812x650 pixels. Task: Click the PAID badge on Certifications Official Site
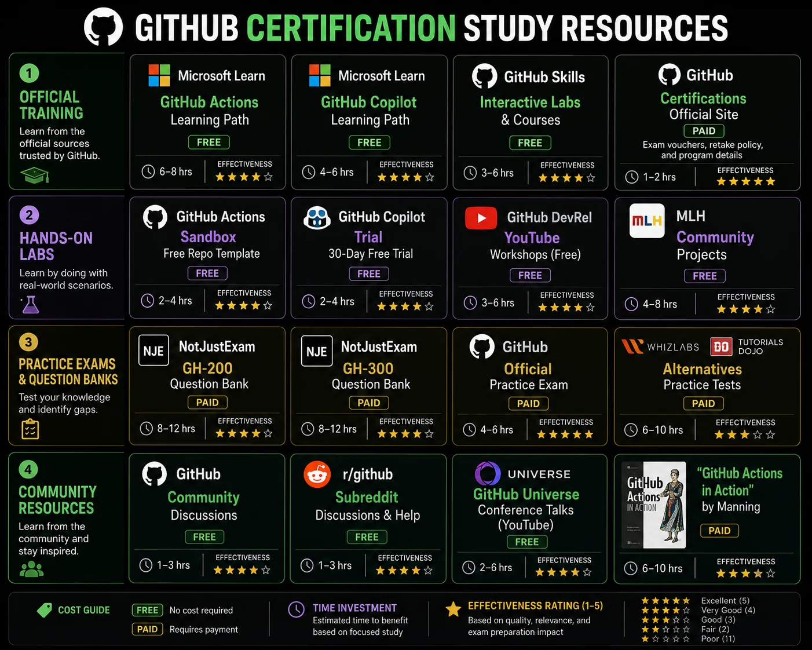pyautogui.click(x=704, y=131)
